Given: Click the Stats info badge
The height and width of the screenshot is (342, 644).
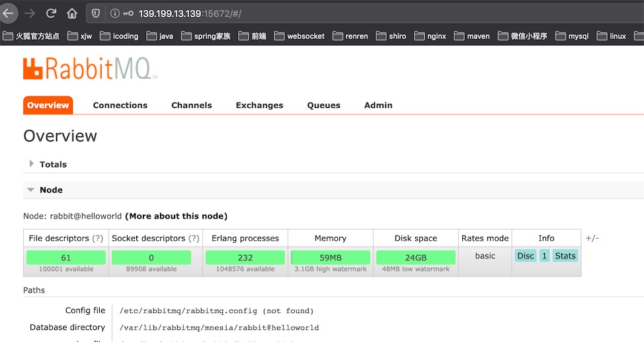Looking at the screenshot, I should click(565, 256).
